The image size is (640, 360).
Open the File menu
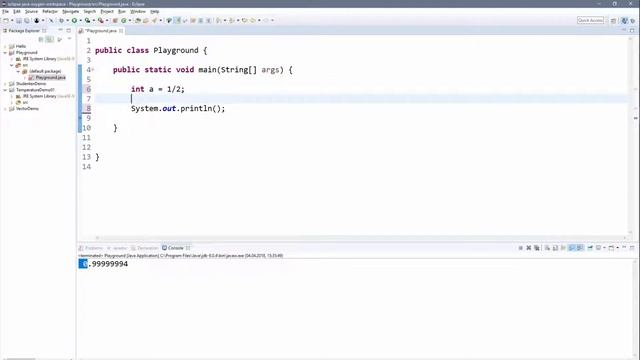click(x=5, y=11)
